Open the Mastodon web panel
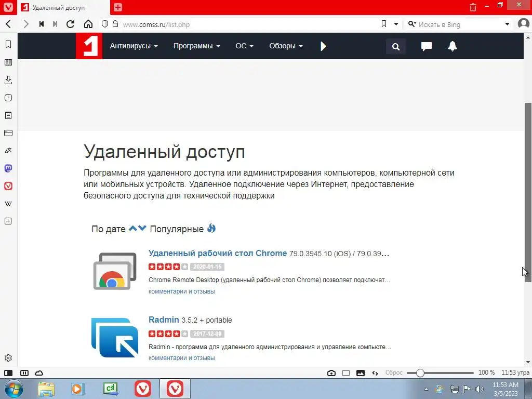 pos(8,168)
